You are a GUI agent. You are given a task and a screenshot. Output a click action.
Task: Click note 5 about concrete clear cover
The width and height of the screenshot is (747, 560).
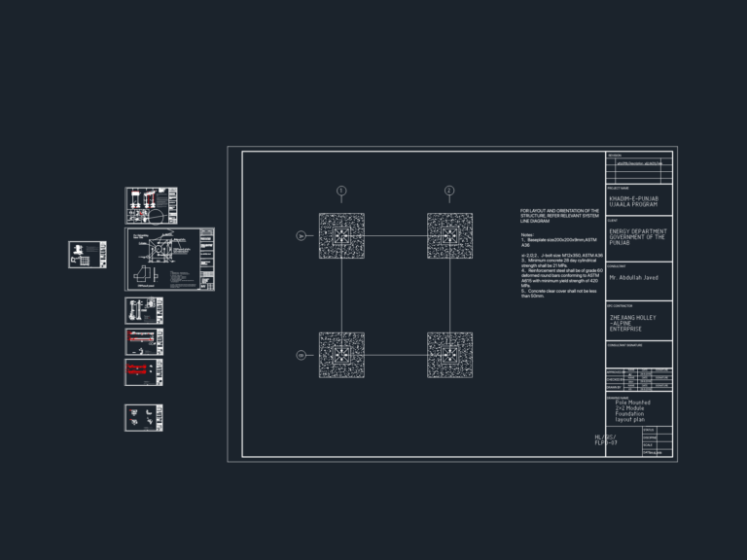point(558,294)
